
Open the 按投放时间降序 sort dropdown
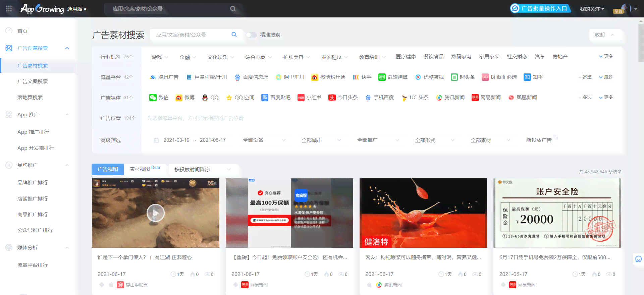203,170
